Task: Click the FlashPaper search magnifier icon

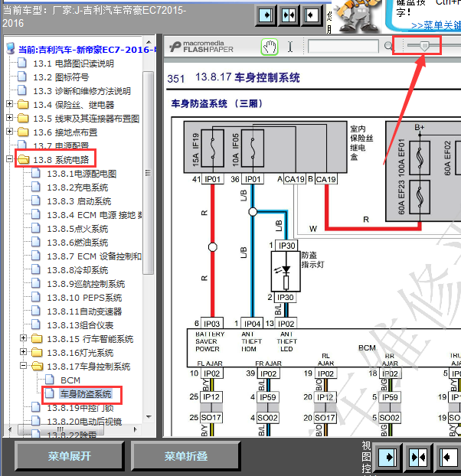Action: point(387,47)
